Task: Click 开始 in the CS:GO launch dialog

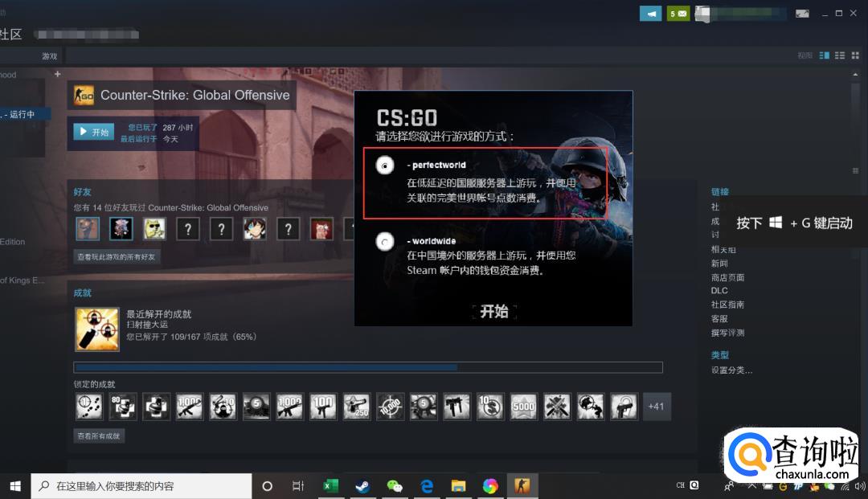Action: [493, 312]
